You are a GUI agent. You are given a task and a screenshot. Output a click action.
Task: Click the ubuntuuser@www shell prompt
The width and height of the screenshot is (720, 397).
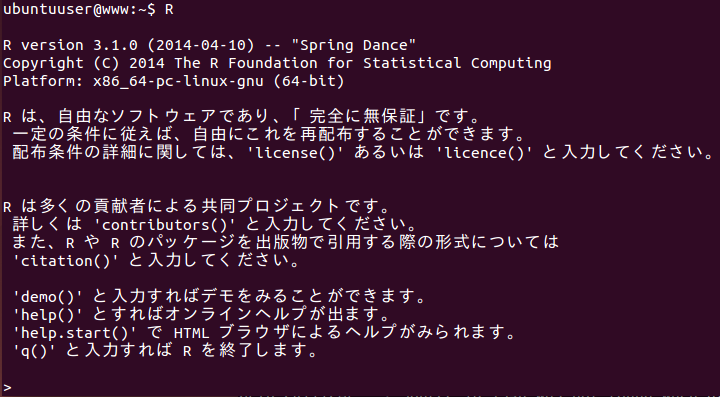[x=79, y=10]
